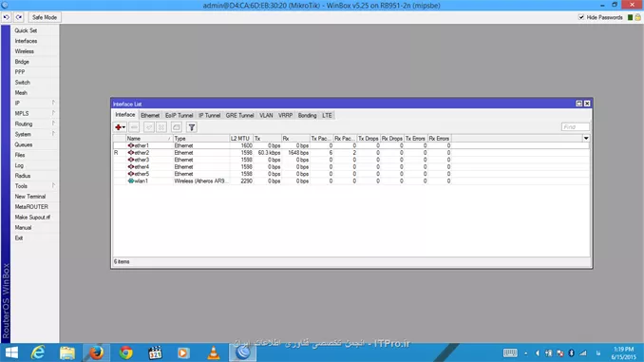This screenshot has height=362, width=644.
Task: Select the ether4 interface row
Action: coord(351,167)
